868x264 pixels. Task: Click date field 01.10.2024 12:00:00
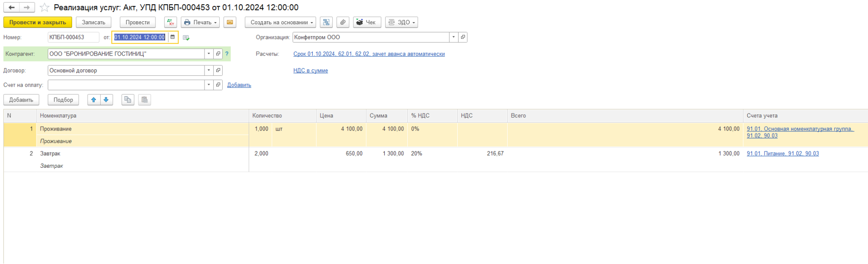point(140,37)
